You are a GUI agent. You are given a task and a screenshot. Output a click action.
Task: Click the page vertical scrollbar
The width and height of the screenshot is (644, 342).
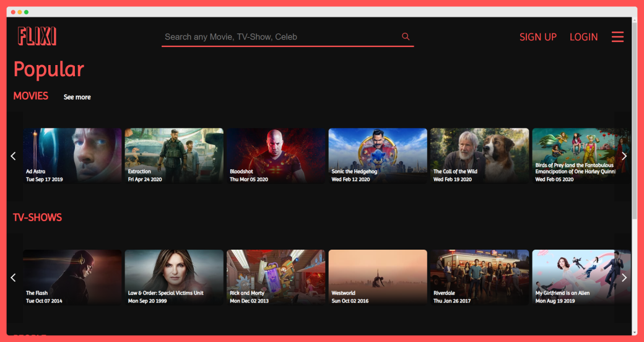[634, 124]
